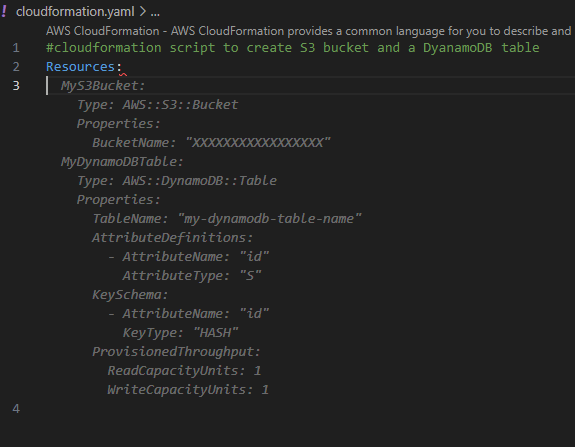Click 'AttributeDefinitions:' text
Viewport: 575px width, 447px height.
pos(172,238)
